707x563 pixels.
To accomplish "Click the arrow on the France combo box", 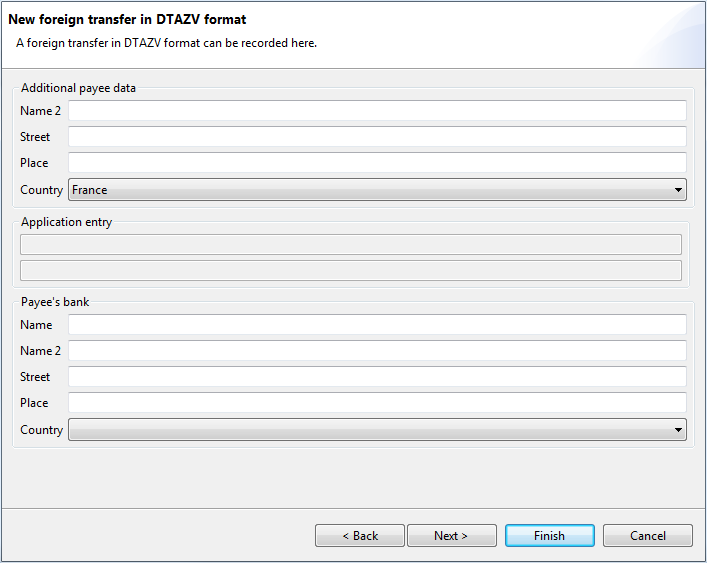I will click(678, 190).
